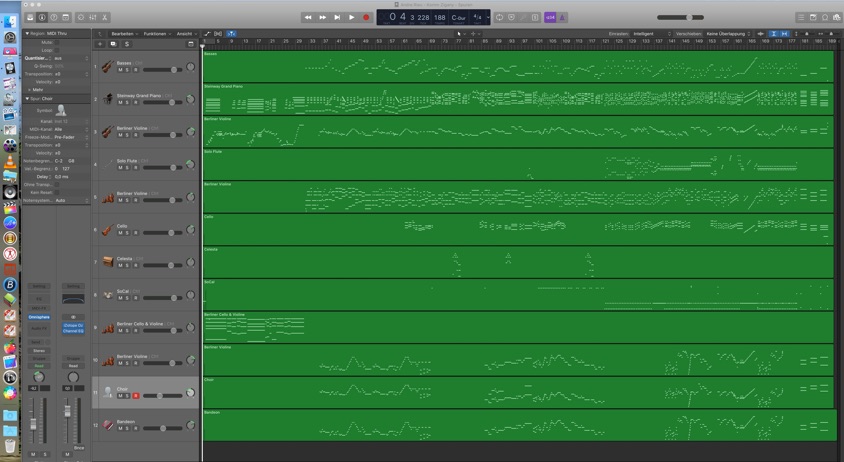The width and height of the screenshot is (844, 462).
Task: Toggle the Solo button in control bar
Action: pos(535,17)
